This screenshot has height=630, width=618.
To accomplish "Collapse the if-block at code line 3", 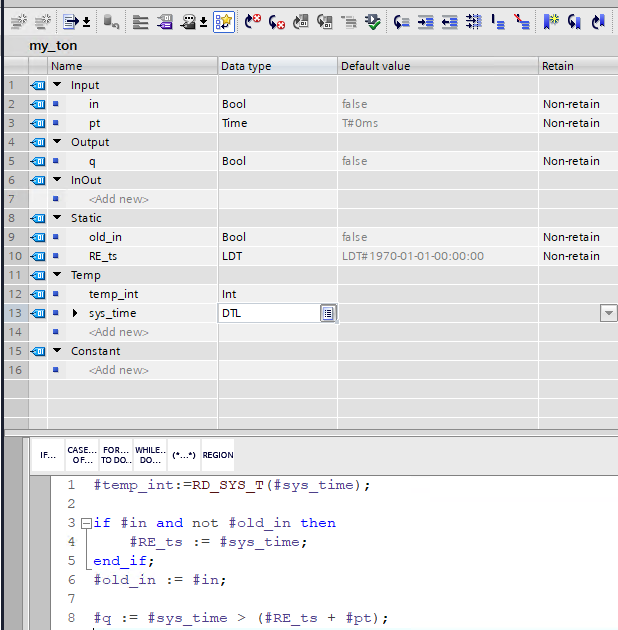I will (x=86, y=523).
